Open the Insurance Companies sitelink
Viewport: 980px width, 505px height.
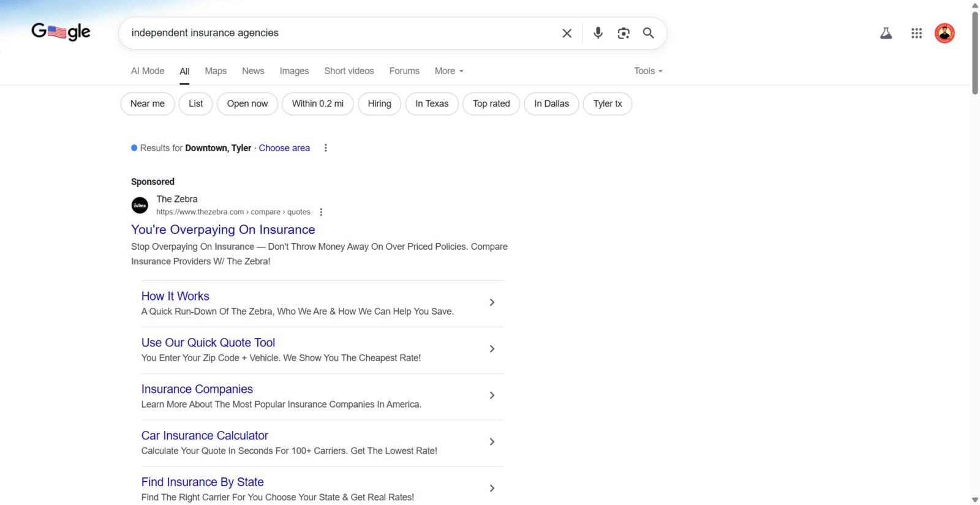click(197, 389)
